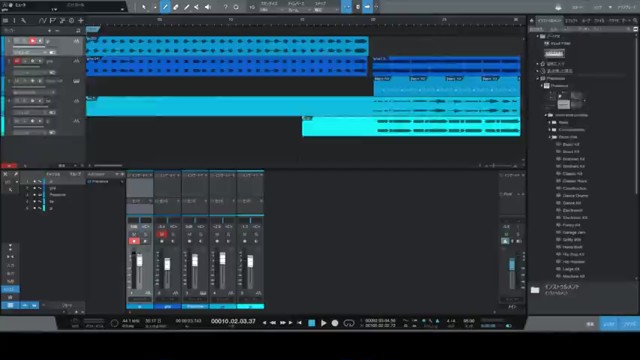This screenshot has width=640, height=360.
Task: Show automation icon in track toolbar
Action: point(43,20)
